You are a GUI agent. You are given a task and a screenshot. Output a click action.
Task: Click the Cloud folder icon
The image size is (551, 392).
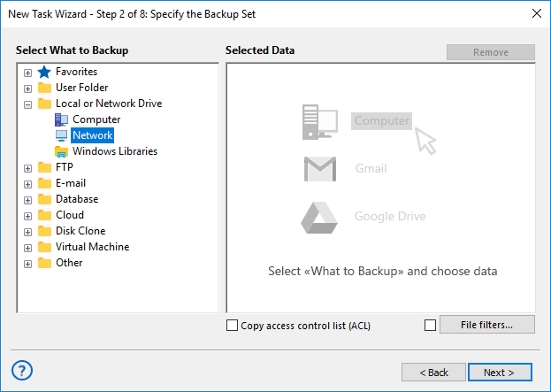tap(44, 215)
